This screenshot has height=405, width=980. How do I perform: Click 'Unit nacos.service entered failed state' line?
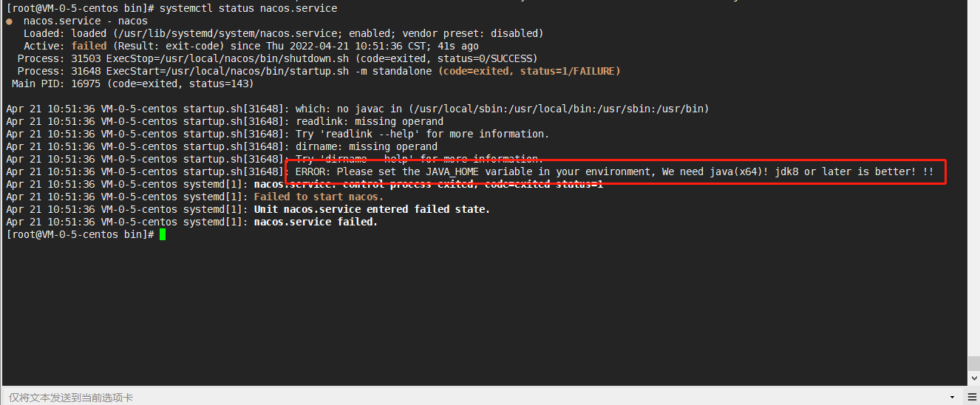(372, 209)
